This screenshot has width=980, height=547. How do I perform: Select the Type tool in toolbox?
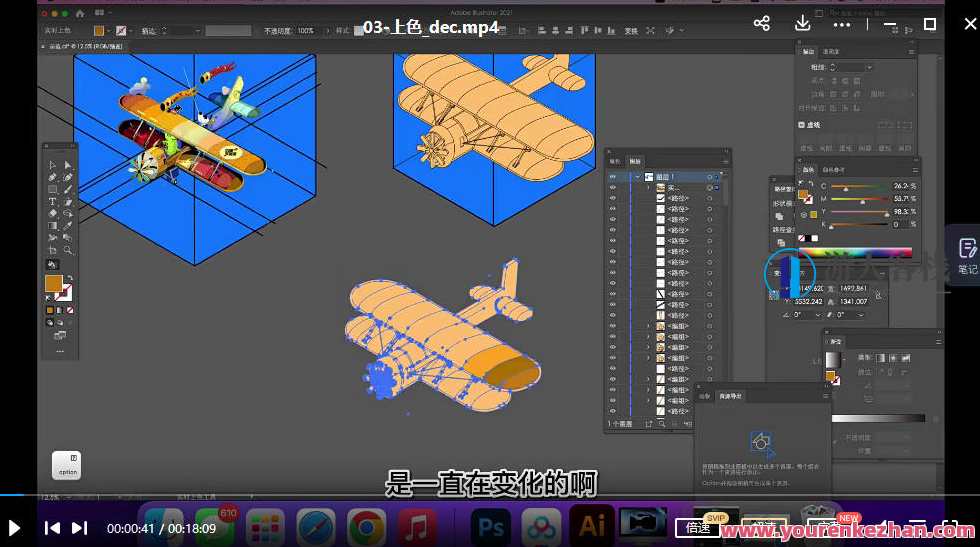point(53,201)
